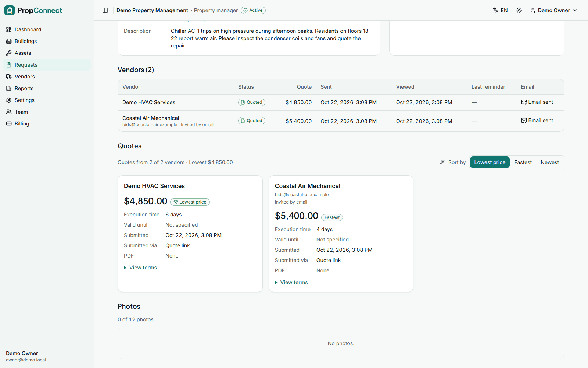Click the $4,850.00 price on quote card
This screenshot has height=368, width=588.
point(146,201)
